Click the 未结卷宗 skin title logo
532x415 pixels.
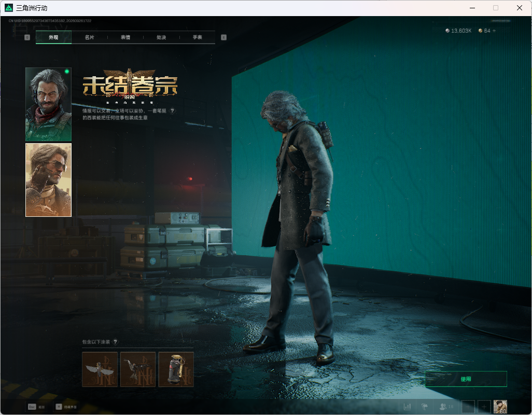130,86
